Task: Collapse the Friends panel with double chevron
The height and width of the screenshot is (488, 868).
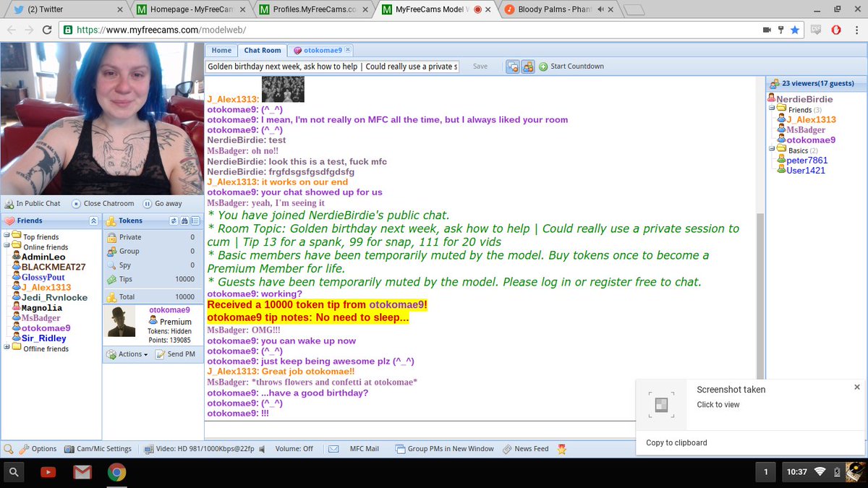Action: [93, 221]
